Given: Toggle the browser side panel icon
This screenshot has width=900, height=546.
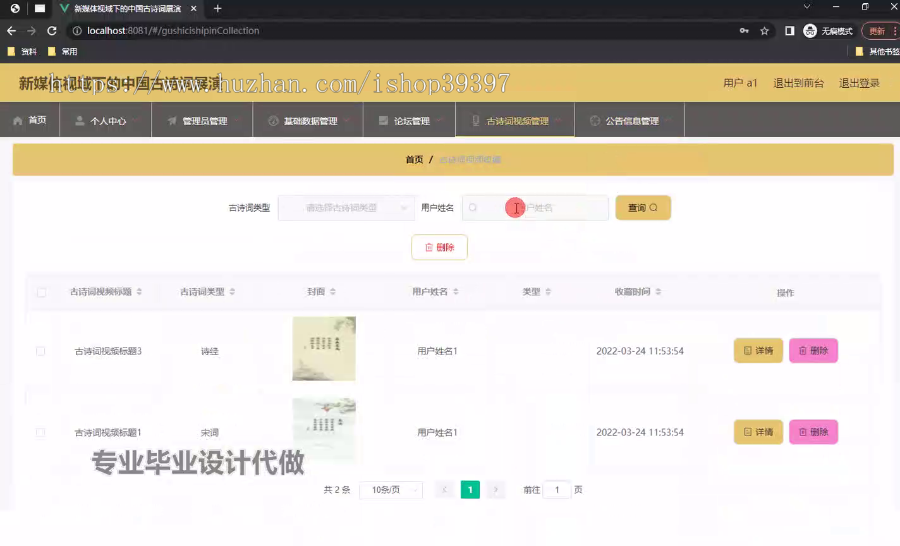Looking at the screenshot, I should (790, 31).
